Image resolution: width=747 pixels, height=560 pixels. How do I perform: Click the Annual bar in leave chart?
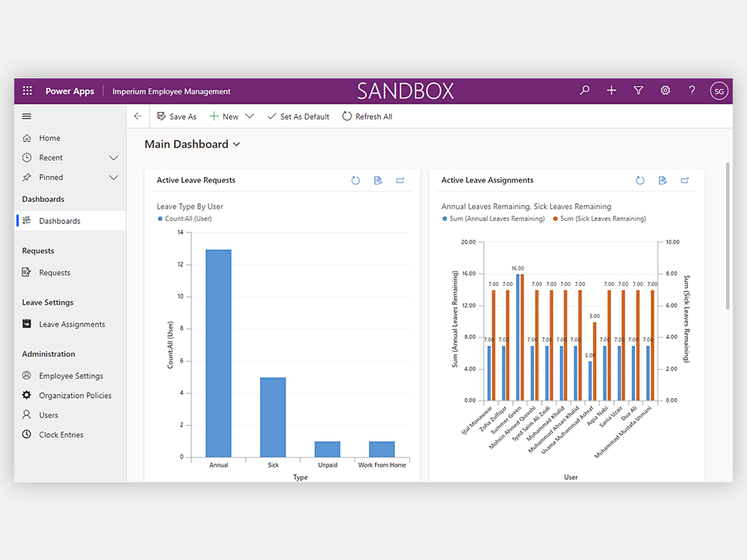coord(219,353)
